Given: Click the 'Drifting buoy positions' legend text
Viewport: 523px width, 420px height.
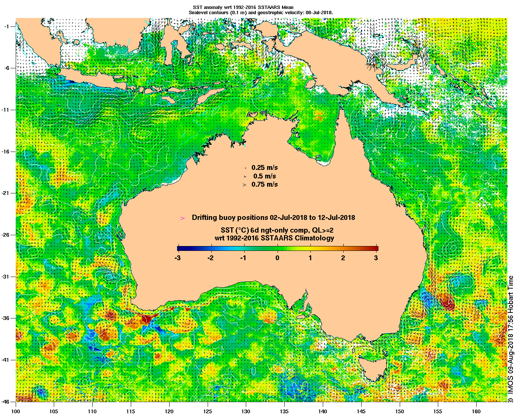Looking at the screenshot, I should (x=273, y=217).
